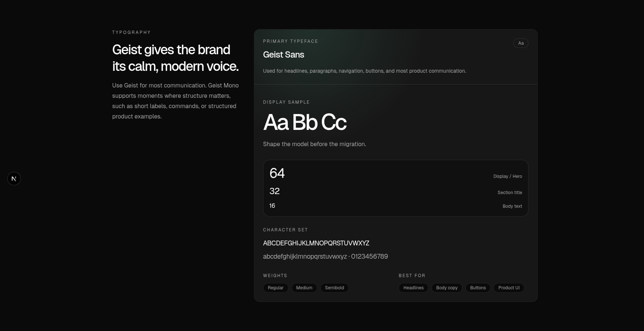Select the Regular weight pill
Image resolution: width=644 pixels, height=331 pixels.
[276, 288]
